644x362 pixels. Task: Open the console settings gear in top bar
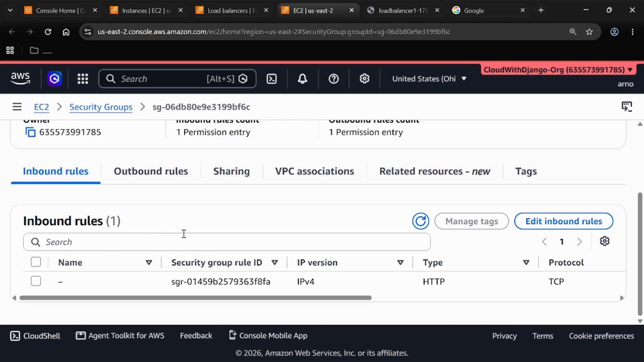[x=364, y=79]
